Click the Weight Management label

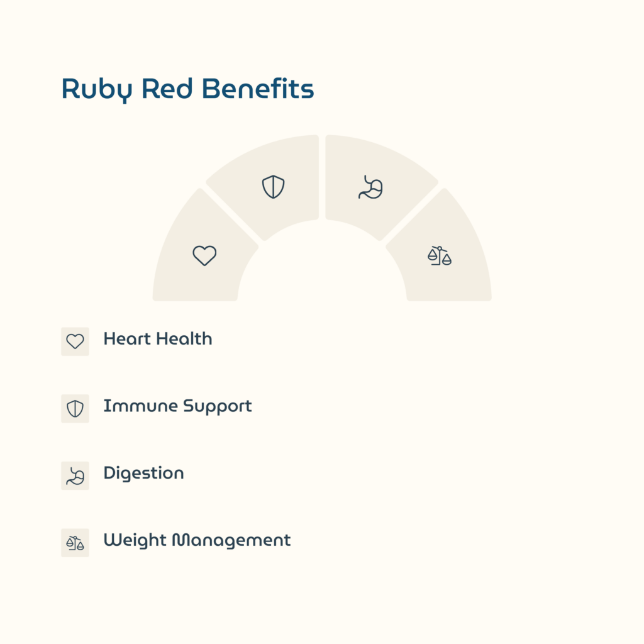click(x=197, y=540)
